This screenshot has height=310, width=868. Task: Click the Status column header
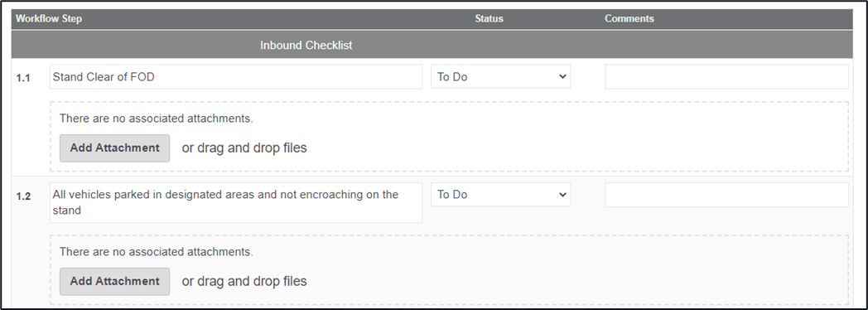pos(489,19)
